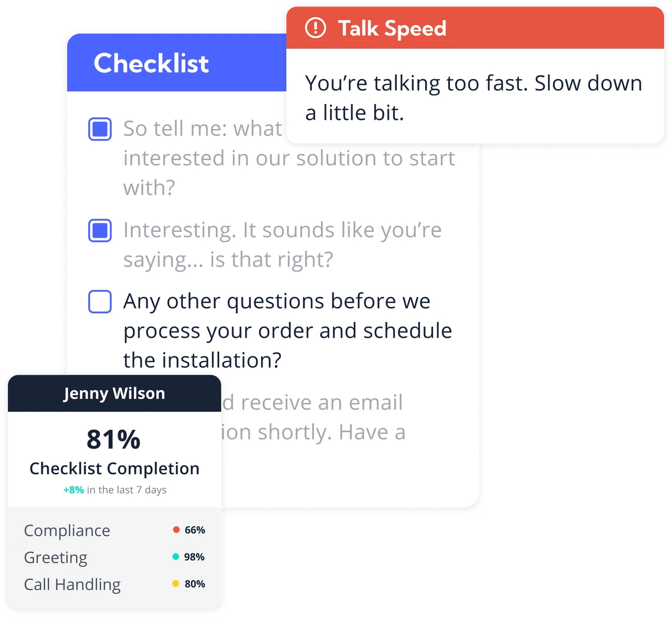Click the yellow Call Handling status dot
672x617 pixels.
(176, 583)
